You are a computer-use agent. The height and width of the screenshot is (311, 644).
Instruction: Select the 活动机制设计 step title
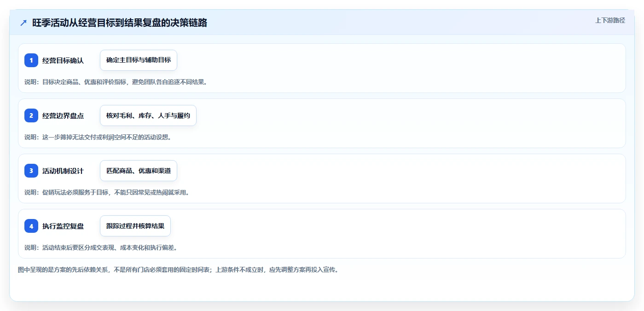click(x=63, y=171)
